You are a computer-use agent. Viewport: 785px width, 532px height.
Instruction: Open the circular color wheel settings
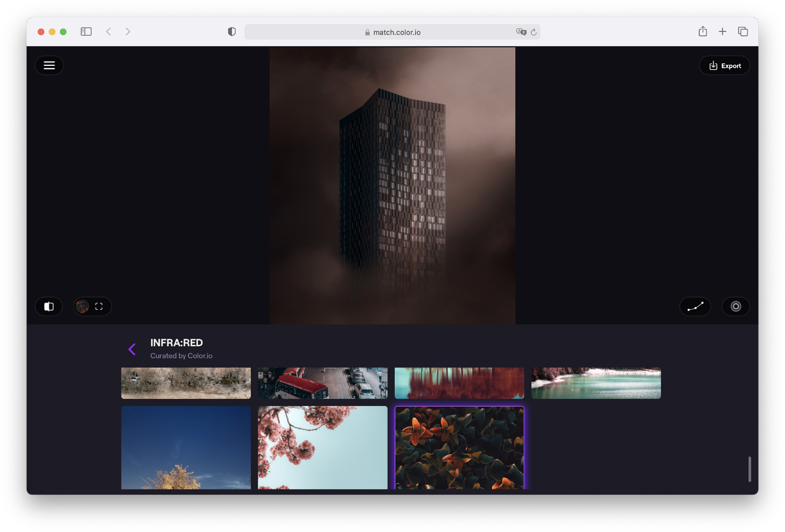click(x=735, y=306)
